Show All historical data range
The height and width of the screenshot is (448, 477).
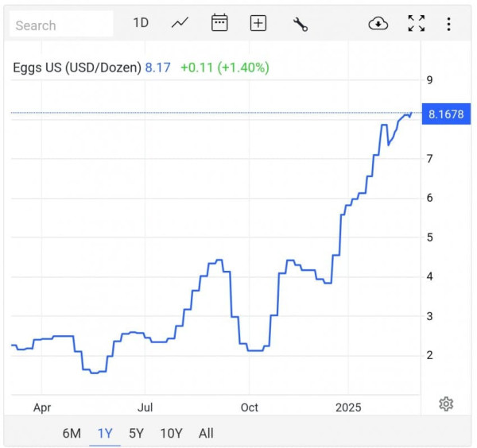tap(206, 433)
